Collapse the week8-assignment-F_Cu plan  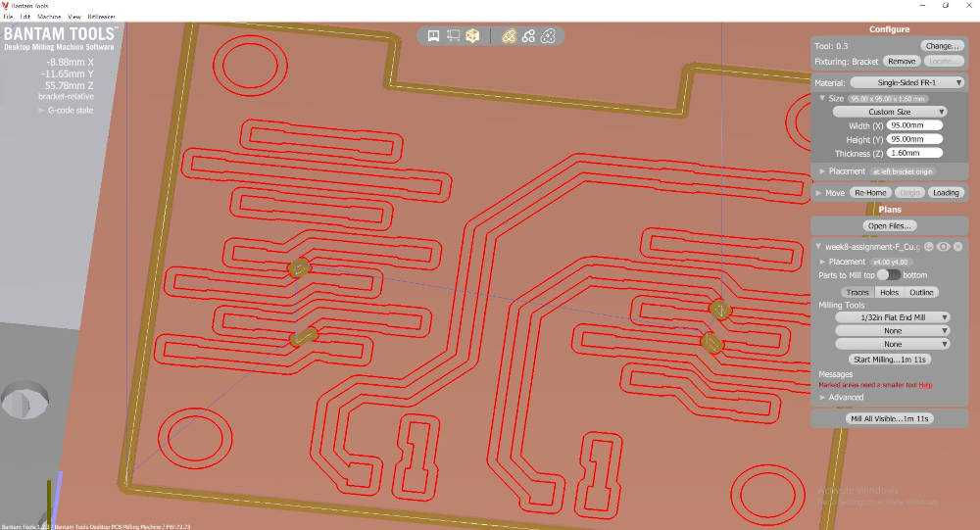coord(818,246)
